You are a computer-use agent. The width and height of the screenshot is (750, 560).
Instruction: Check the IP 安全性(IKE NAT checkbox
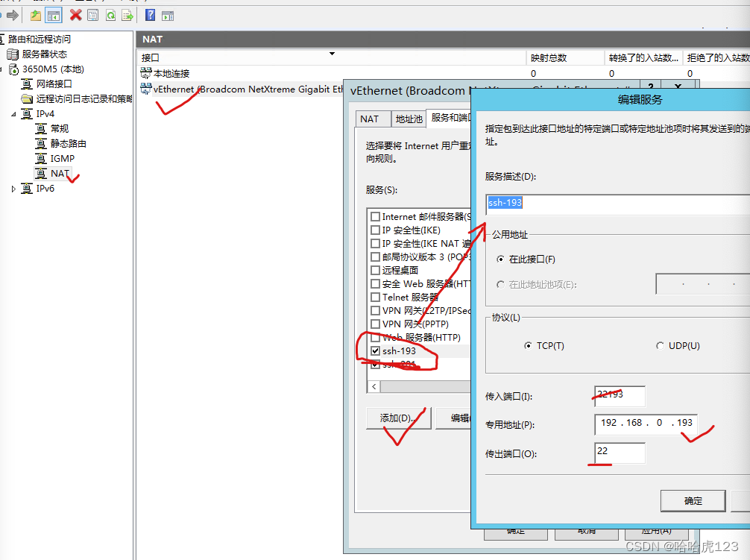[x=376, y=243]
